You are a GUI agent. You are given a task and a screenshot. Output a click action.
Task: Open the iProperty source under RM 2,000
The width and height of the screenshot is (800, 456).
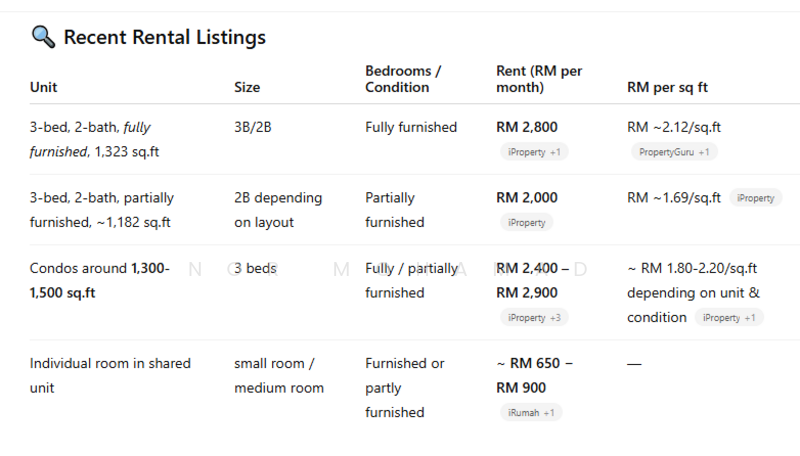point(526,222)
